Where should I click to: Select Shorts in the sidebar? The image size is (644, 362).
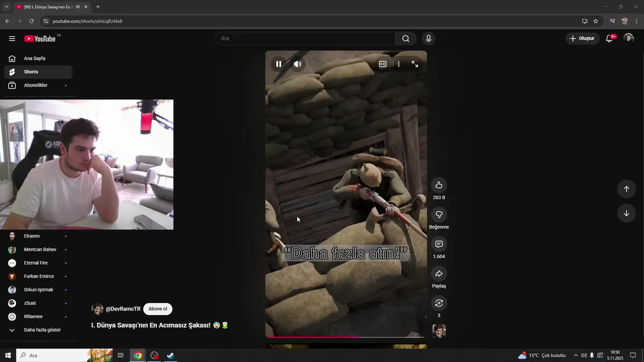tap(38, 72)
